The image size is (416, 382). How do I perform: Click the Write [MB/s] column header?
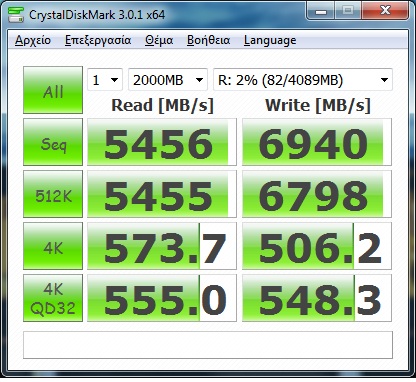[318, 105]
